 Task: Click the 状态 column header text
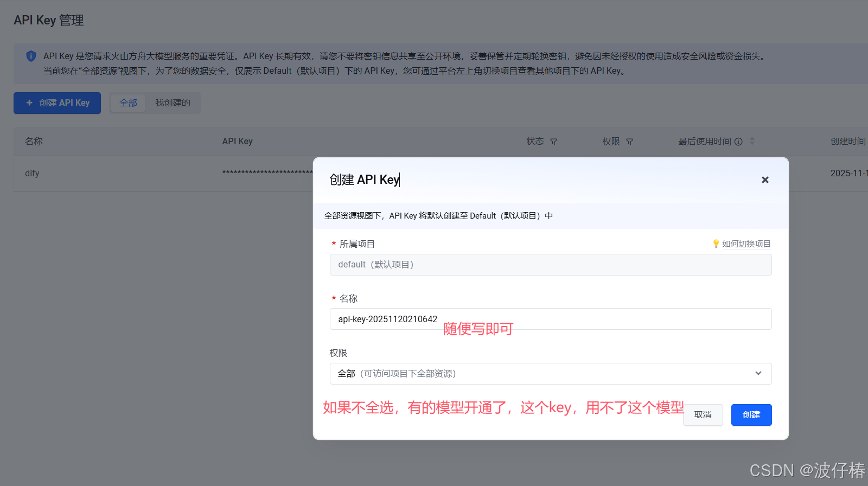(535, 142)
